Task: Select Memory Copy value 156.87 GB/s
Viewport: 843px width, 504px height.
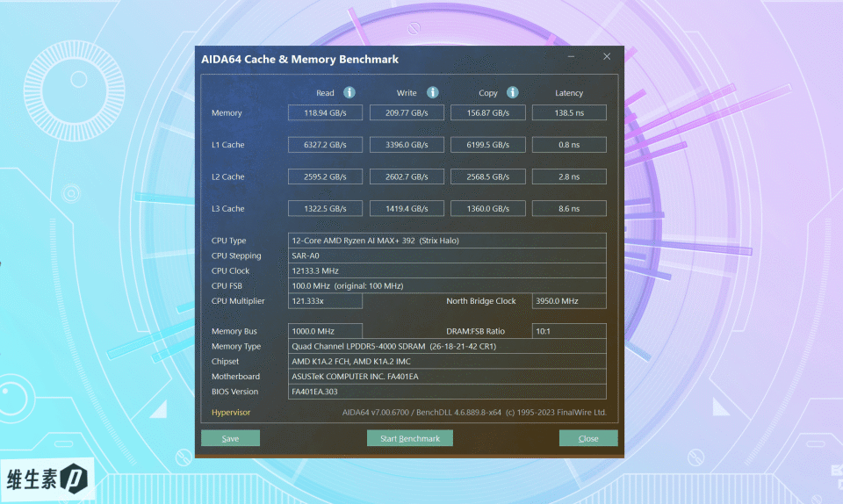Action: 488,113
